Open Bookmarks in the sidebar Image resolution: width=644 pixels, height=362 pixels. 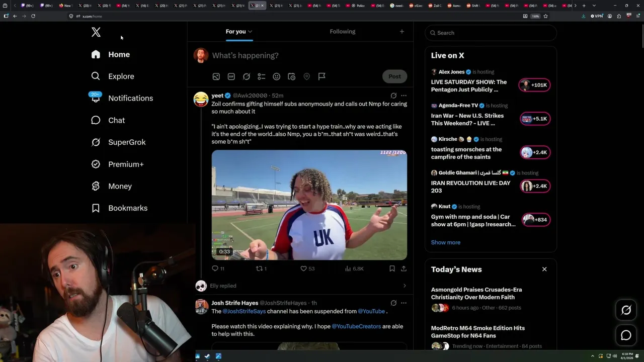119,208
